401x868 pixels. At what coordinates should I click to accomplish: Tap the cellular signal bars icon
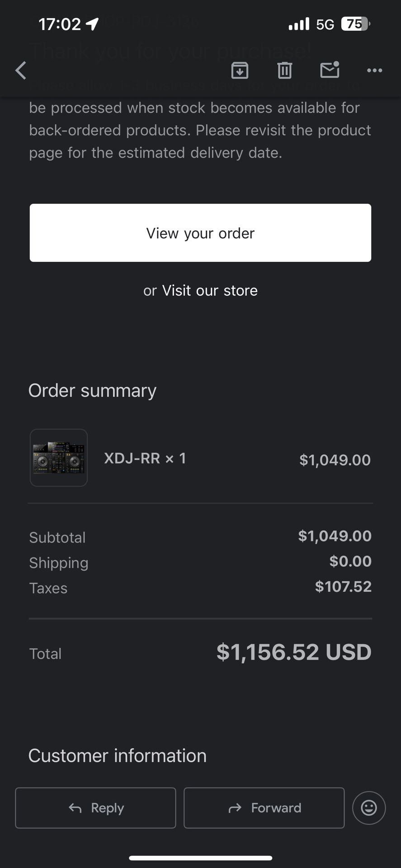[299, 24]
